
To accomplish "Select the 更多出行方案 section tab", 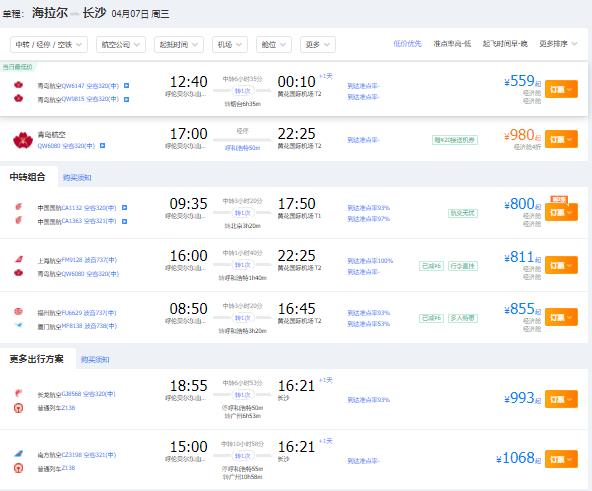I will pyautogui.click(x=37, y=359).
